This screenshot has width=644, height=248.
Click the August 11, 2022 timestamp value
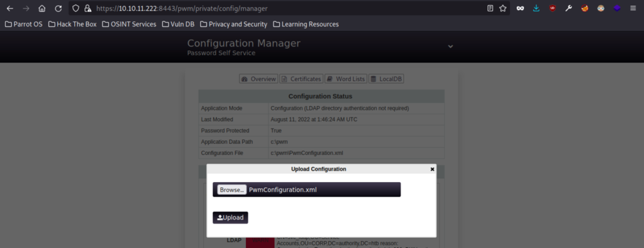pyautogui.click(x=314, y=119)
